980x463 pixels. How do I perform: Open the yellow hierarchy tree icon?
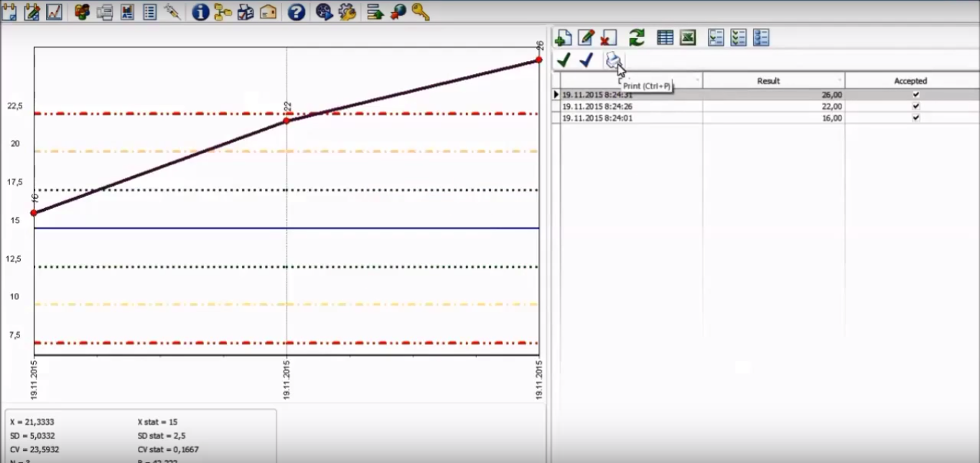(x=223, y=11)
